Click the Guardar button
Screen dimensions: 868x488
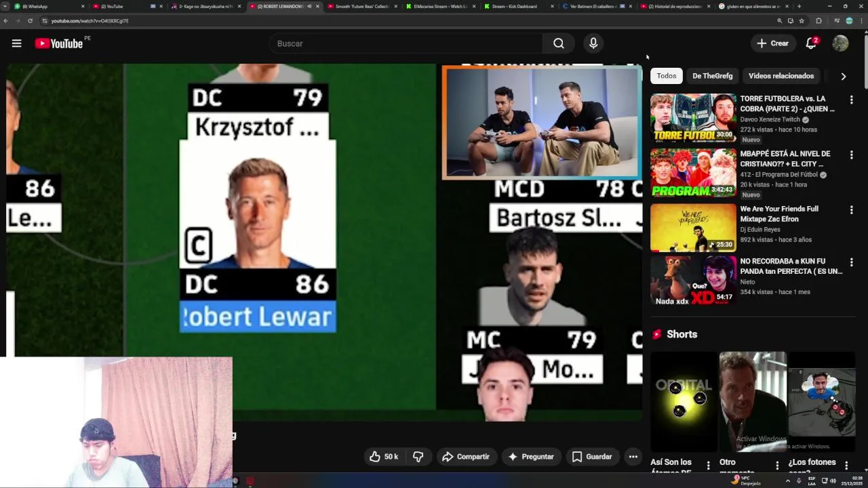(592, 457)
